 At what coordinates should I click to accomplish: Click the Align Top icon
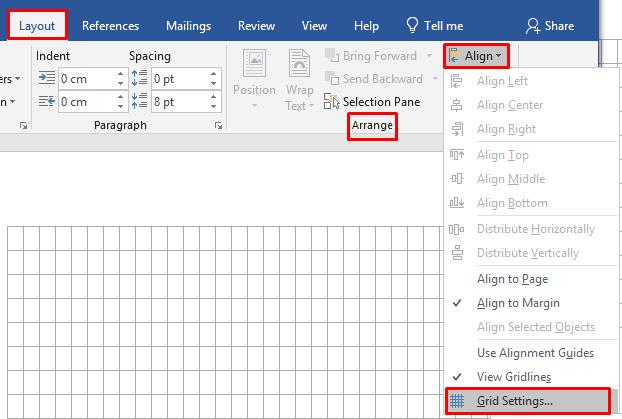(457, 154)
